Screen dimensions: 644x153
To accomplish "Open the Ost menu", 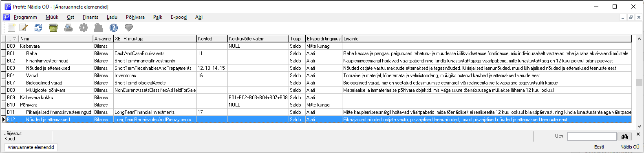I will (x=71, y=17).
